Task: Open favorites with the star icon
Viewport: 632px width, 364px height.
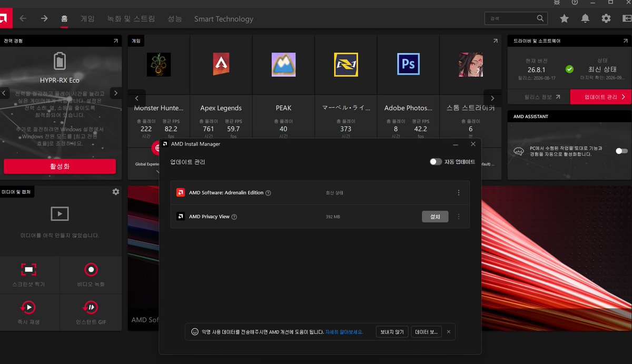Action: (x=564, y=18)
